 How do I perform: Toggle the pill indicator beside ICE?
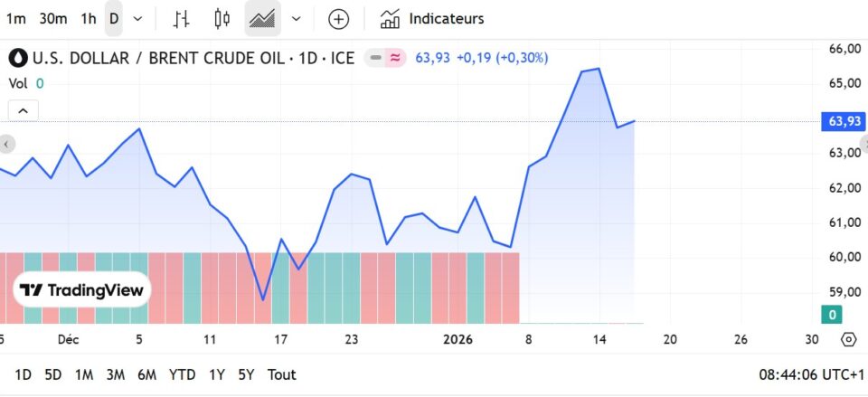coord(386,58)
